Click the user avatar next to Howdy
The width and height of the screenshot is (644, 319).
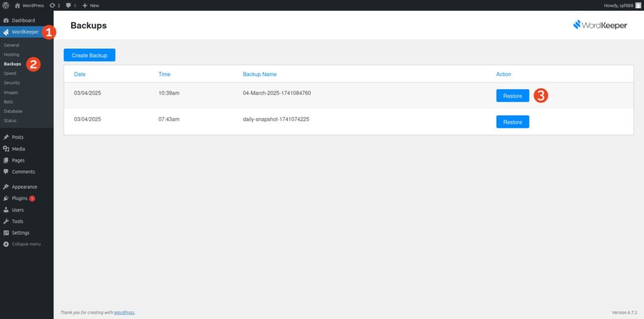[638, 5]
